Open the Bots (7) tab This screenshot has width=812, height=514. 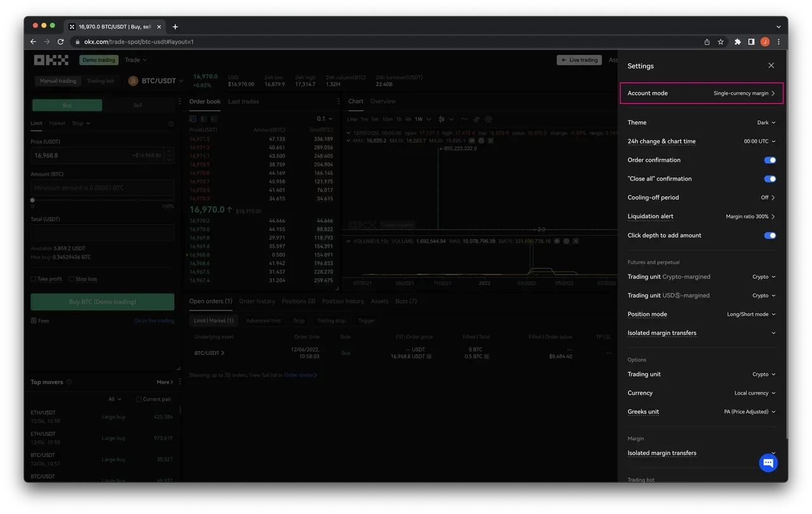(x=406, y=301)
